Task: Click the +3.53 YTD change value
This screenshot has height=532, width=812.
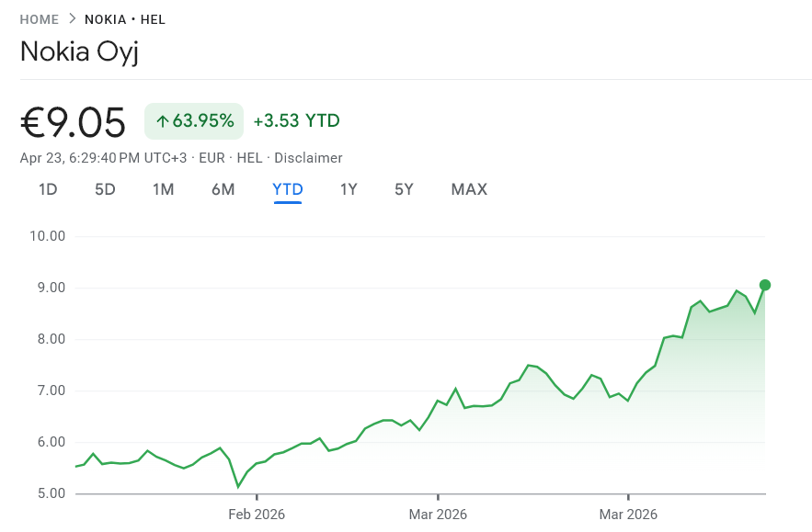Action: (295, 120)
